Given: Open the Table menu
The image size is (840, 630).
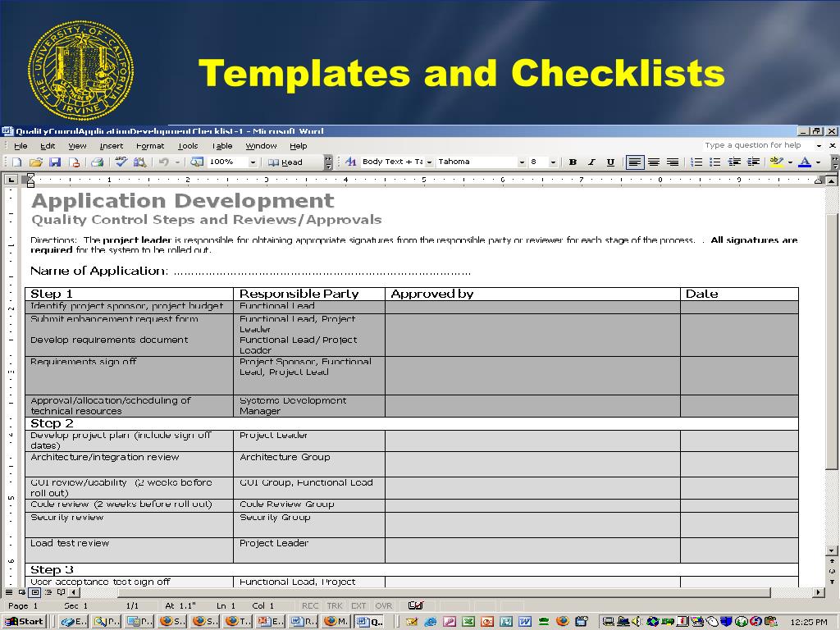Looking at the screenshot, I should pos(221,146).
